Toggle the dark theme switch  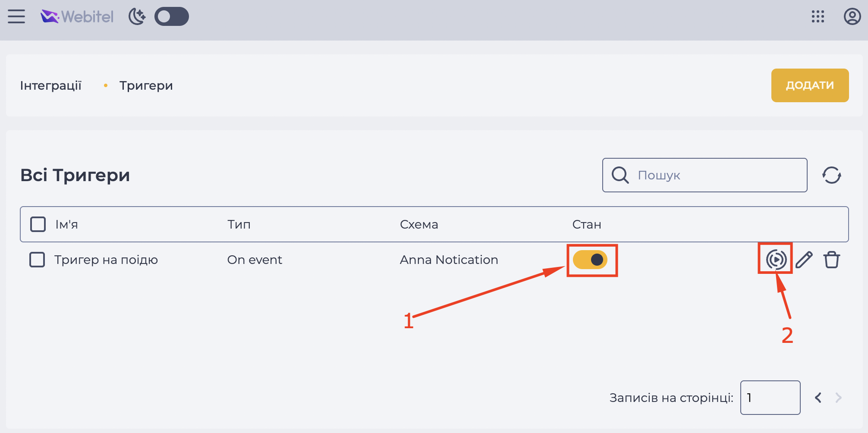(172, 16)
